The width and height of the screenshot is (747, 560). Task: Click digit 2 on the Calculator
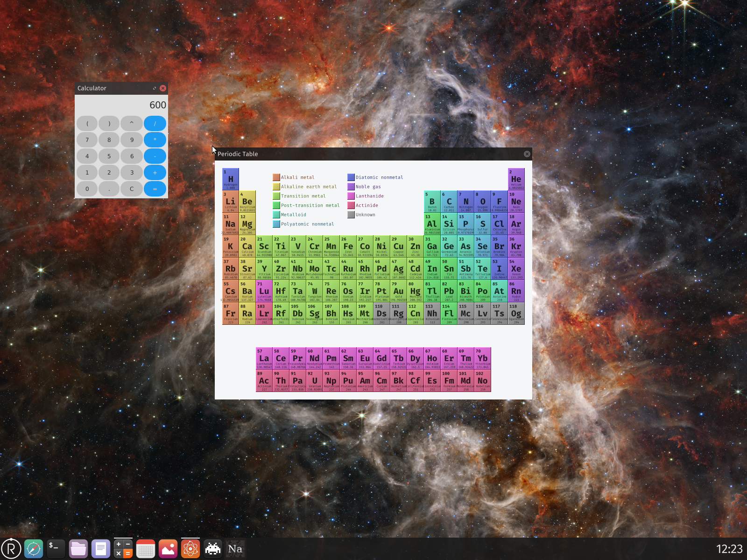click(x=109, y=172)
